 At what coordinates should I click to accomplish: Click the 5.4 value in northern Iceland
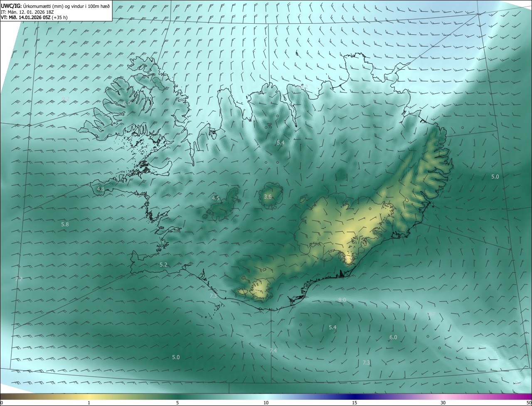[x=281, y=142]
